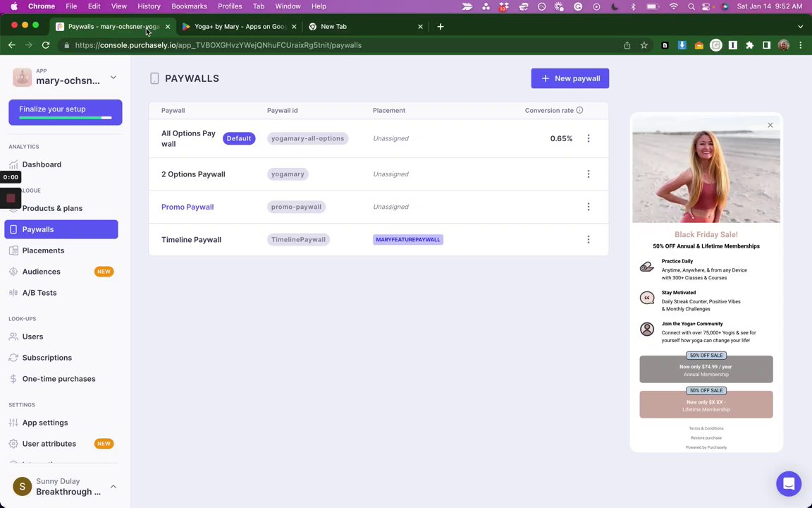Image resolution: width=812 pixels, height=508 pixels.
Task: Open the View menu
Action: 118,6
